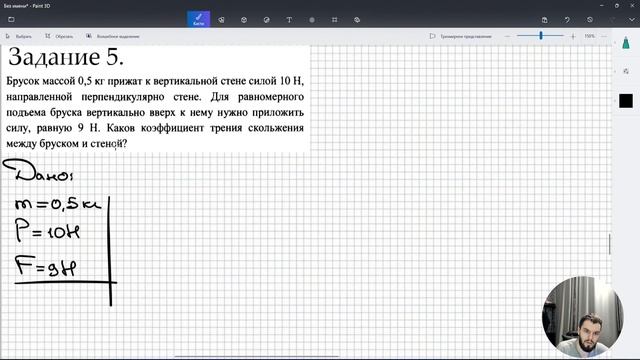Open the Stickers tool
640x360 pixels.
tap(267, 20)
